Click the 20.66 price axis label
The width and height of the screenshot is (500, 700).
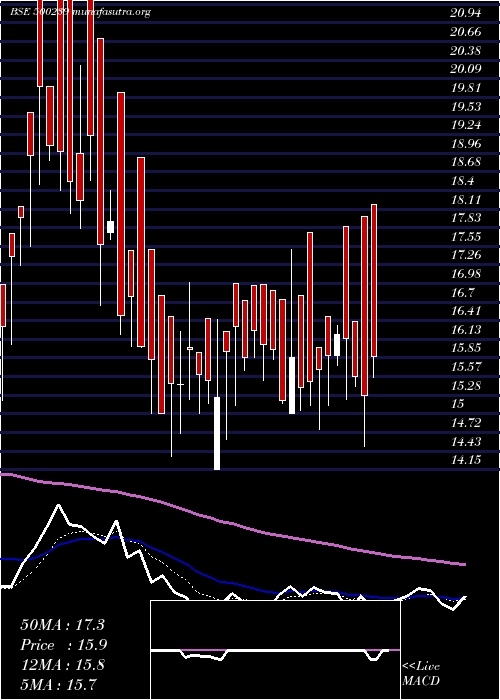coord(466,32)
